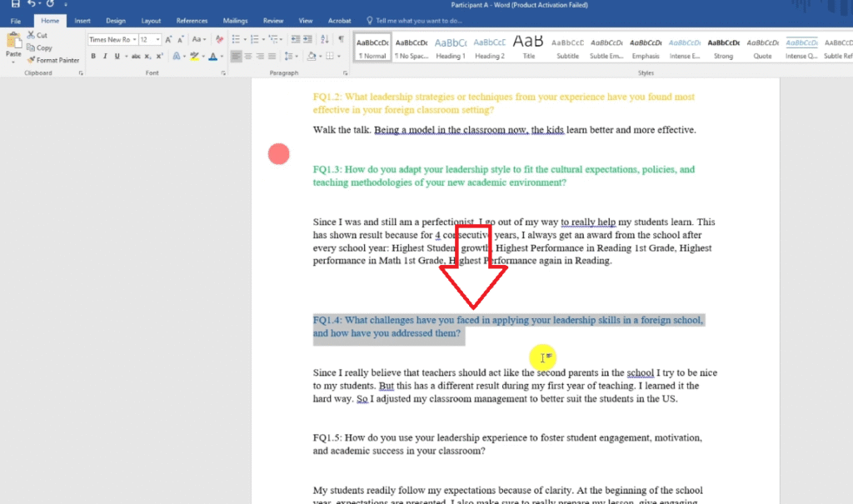
Task: Click the Bullets list icon
Action: (x=236, y=39)
